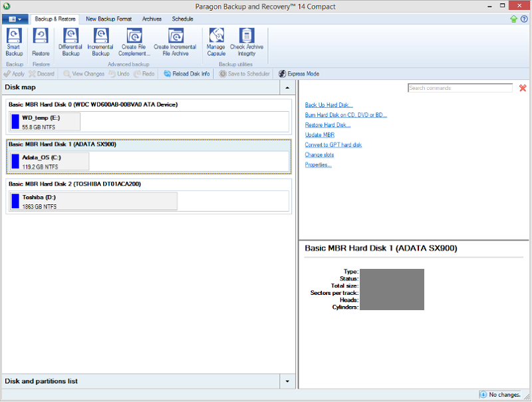Click Back Up Hard Disk link
The image size is (532, 402).
329,105
